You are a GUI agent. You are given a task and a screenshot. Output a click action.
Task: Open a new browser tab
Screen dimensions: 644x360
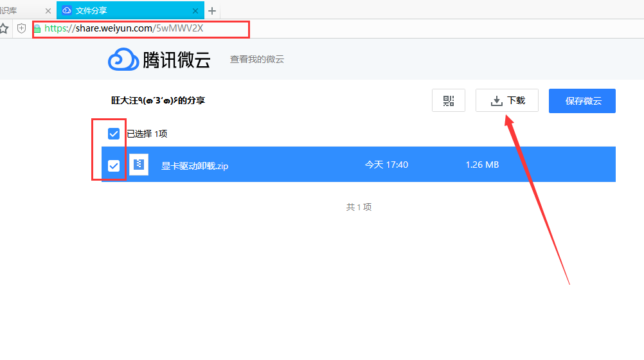coord(212,11)
